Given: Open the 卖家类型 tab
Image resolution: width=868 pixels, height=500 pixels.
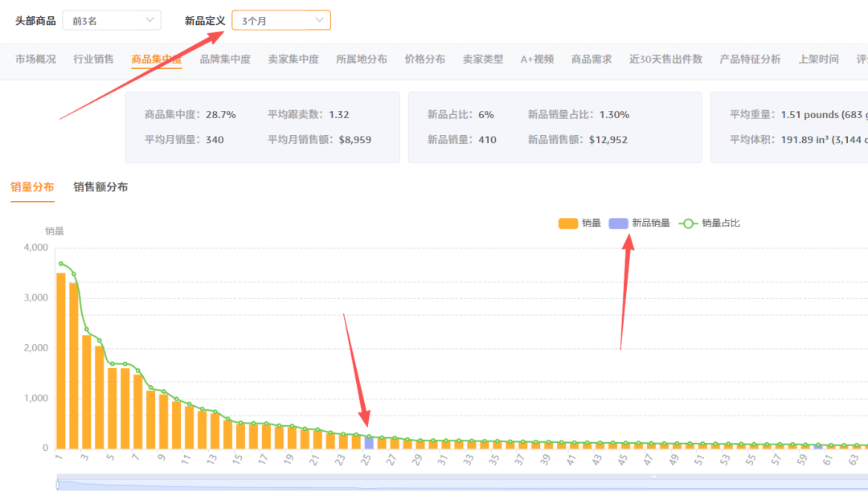Looking at the screenshot, I should pos(483,59).
